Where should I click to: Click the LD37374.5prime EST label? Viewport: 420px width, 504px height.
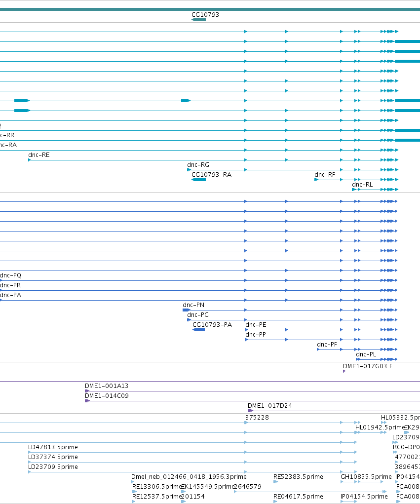(x=53, y=457)
